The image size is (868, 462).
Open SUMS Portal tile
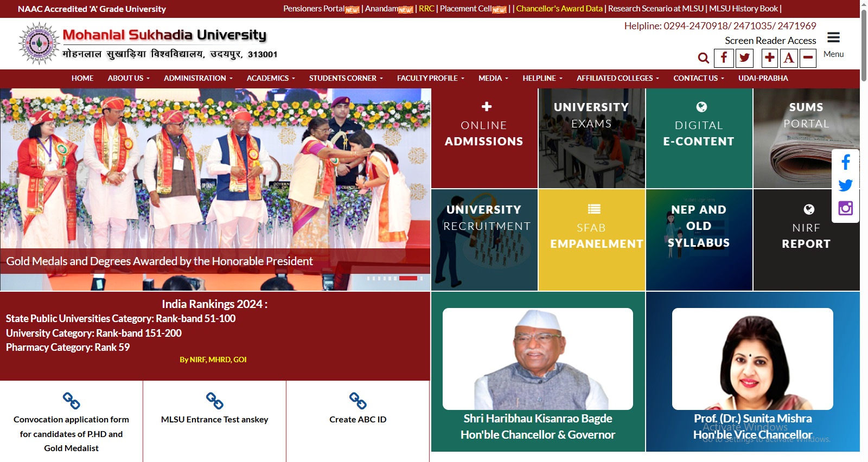[806, 138]
